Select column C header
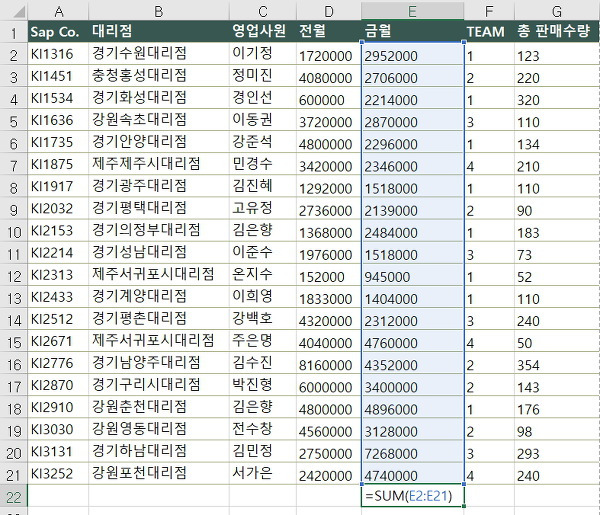The image size is (600, 515). 263,11
